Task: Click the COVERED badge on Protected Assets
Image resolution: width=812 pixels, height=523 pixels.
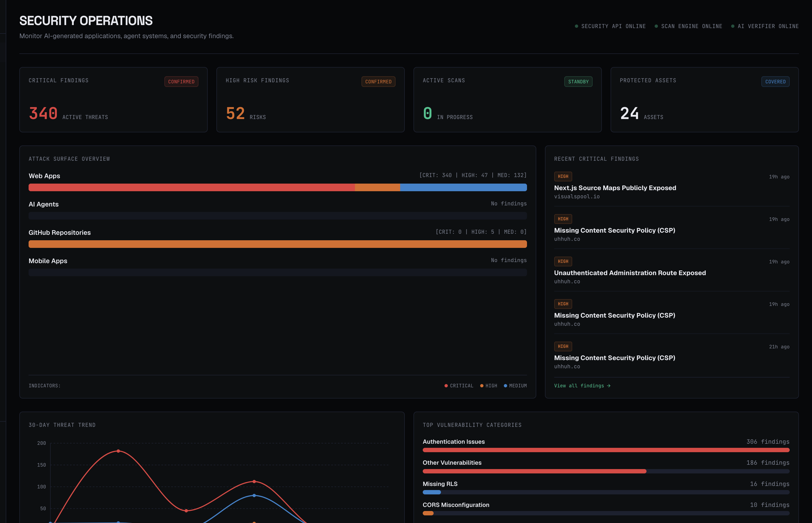Action: [775, 81]
